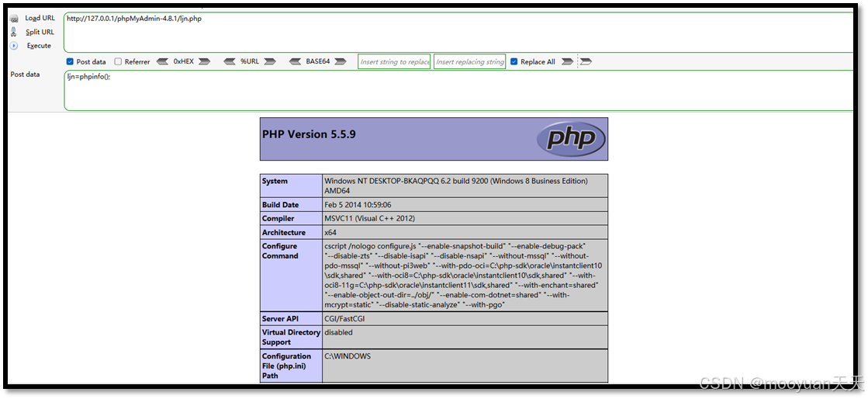Click the Post data label beside text area
Viewport: 868px width, 399px height.
click(25, 75)
